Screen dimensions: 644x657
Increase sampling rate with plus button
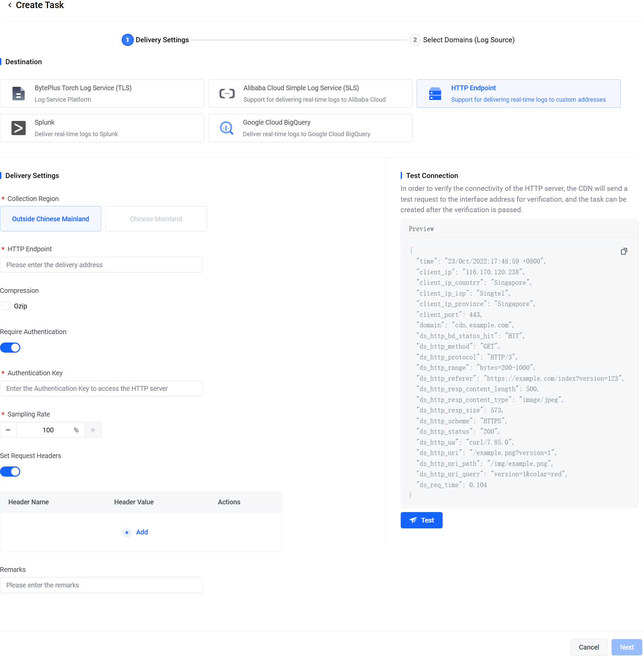tap(93, 430)
